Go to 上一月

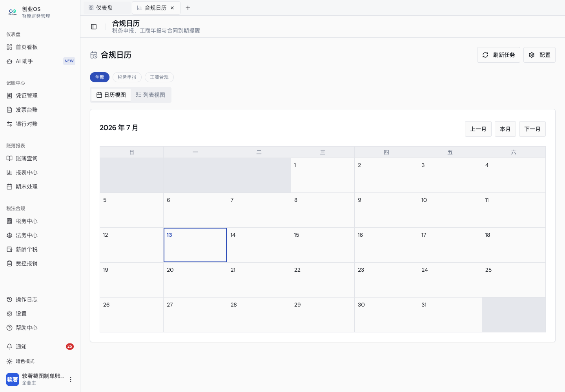click(478, 129)
